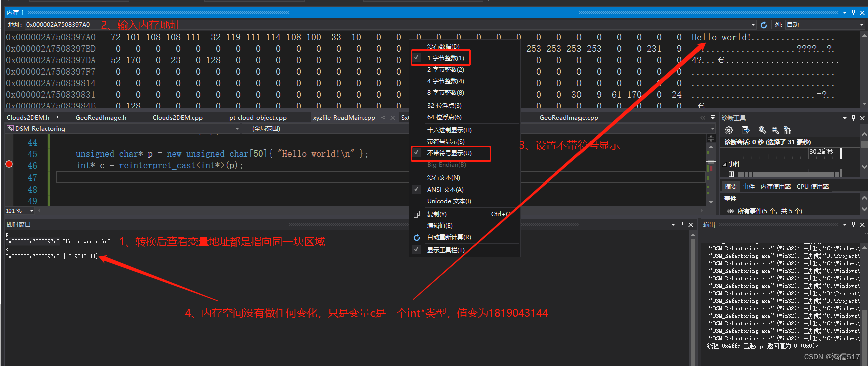Open Memory 1 window options dropdown
This screenshot has height=366, width=868.
pos(845,12)
